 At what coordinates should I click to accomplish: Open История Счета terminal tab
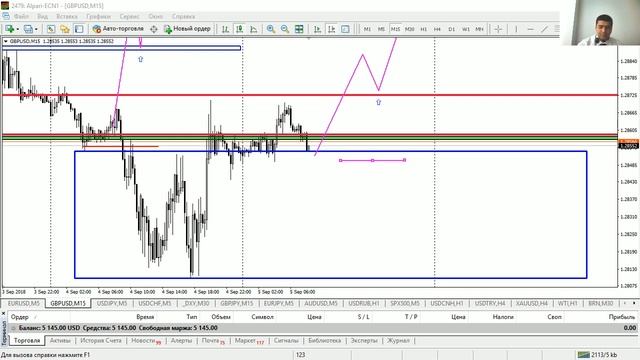(x=101, y=340)
